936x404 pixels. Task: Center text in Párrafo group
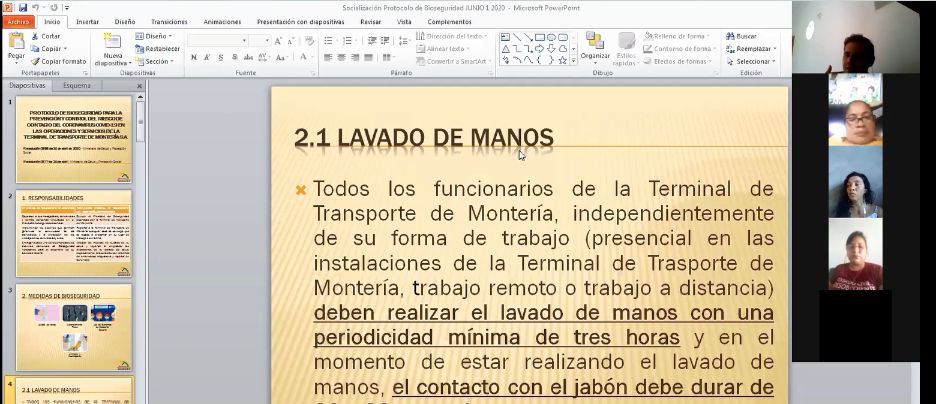[341, 57]
